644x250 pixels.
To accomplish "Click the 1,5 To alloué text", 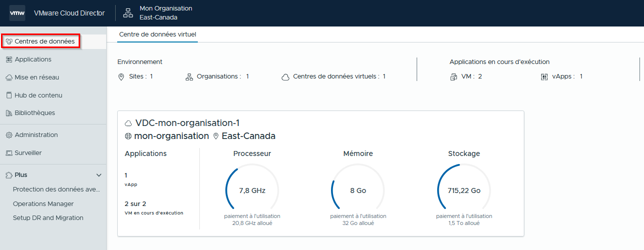I will (464, 223).
